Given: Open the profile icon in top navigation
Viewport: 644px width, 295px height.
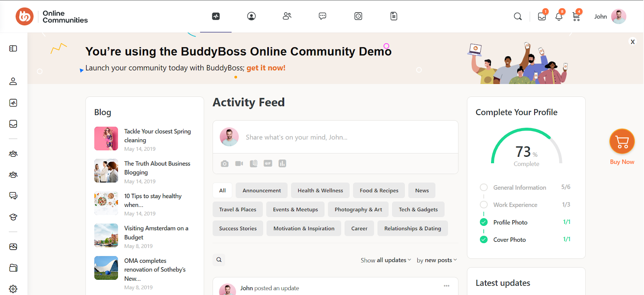Looking at the screenshot, I should (x=252, y=16).
